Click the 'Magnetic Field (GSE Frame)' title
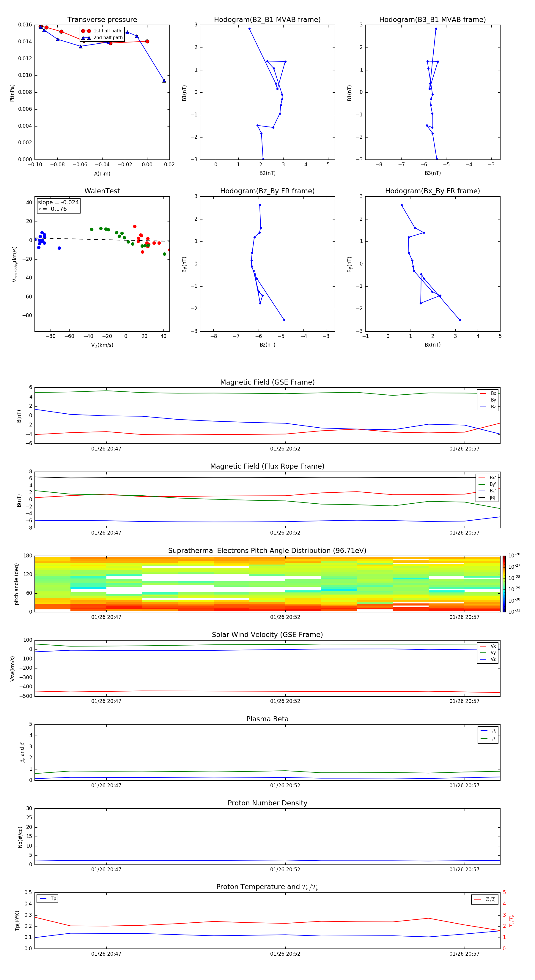The image size is (535, 980). (x=267, y=382)
